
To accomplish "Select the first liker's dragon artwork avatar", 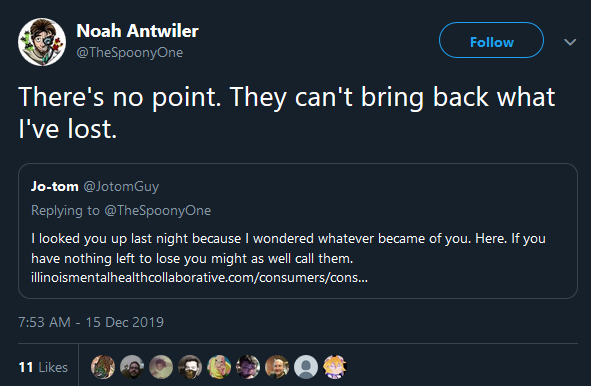I will pyautogui.click(x=103, y=367).
